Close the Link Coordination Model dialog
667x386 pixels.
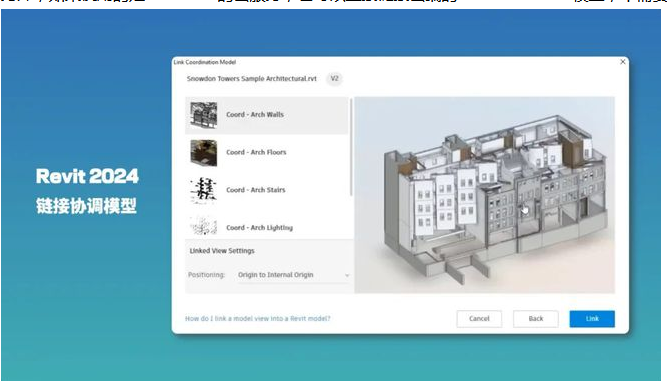622,62
